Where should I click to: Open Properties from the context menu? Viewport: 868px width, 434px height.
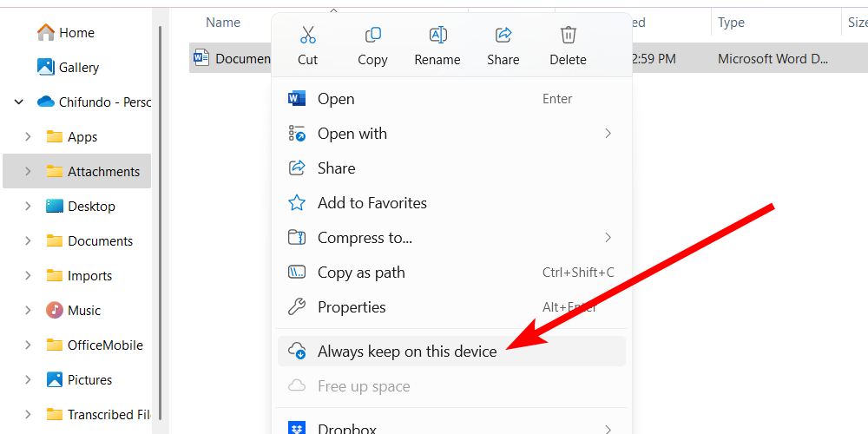451,307
